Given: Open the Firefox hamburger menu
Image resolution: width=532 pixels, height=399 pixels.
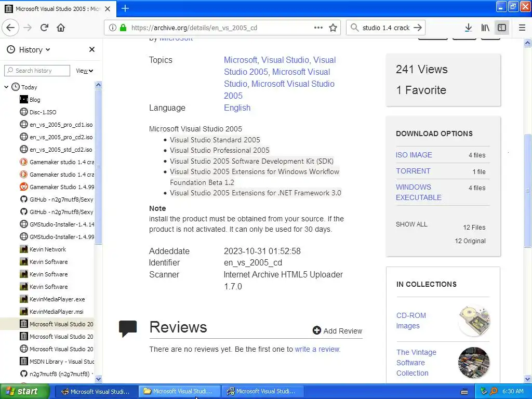Looking at the screenshot, I should tap(522, 28).
